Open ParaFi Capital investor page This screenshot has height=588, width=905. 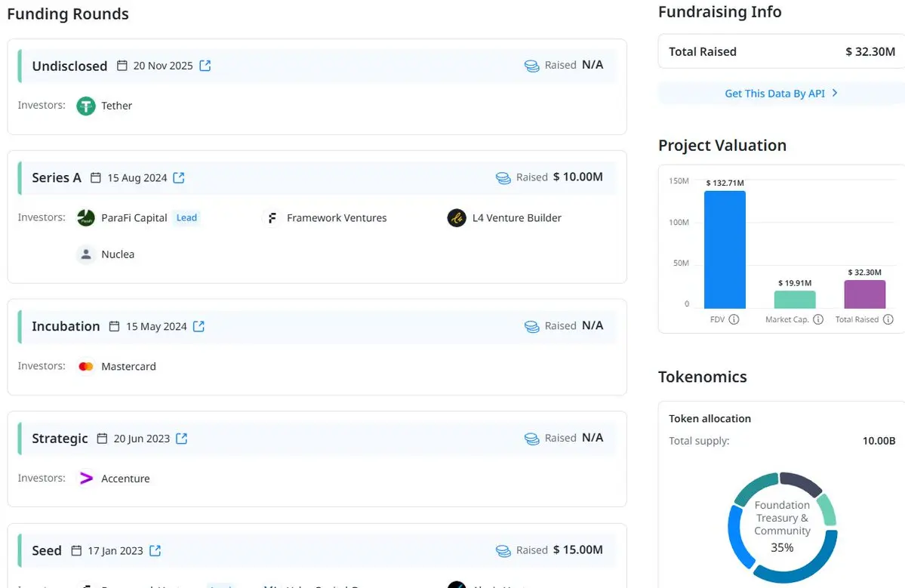click(x=134, y=218)
